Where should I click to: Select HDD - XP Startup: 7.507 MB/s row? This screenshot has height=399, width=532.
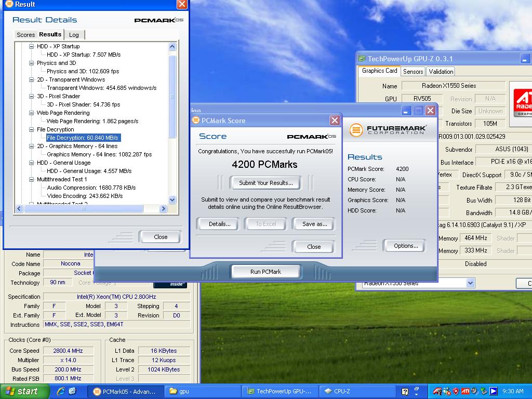pos(84,55)
